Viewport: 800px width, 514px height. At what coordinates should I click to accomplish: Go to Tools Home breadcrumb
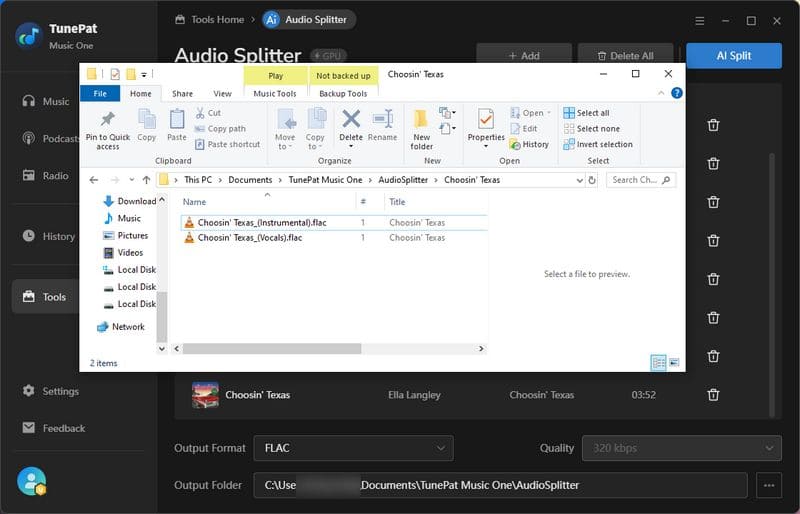[210, 19]
